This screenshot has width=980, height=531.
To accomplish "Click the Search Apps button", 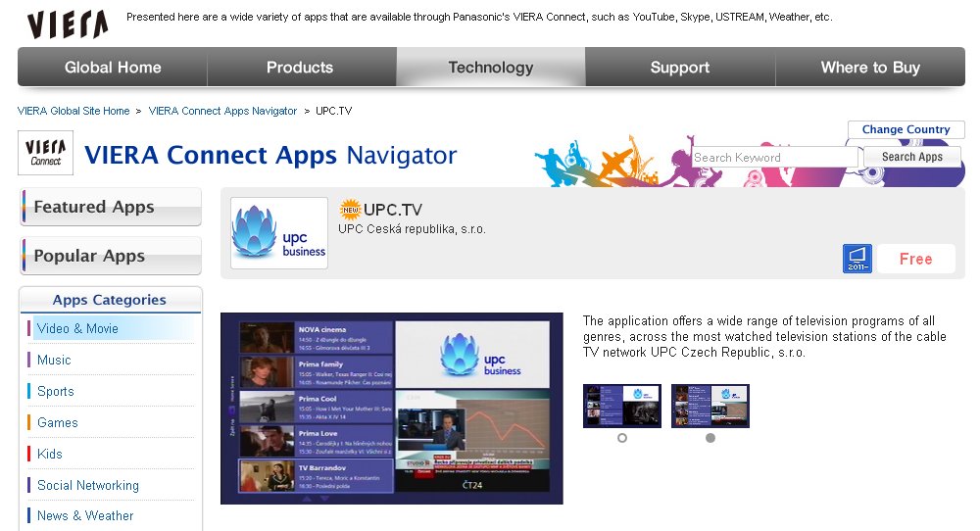I will click(911, 157).
